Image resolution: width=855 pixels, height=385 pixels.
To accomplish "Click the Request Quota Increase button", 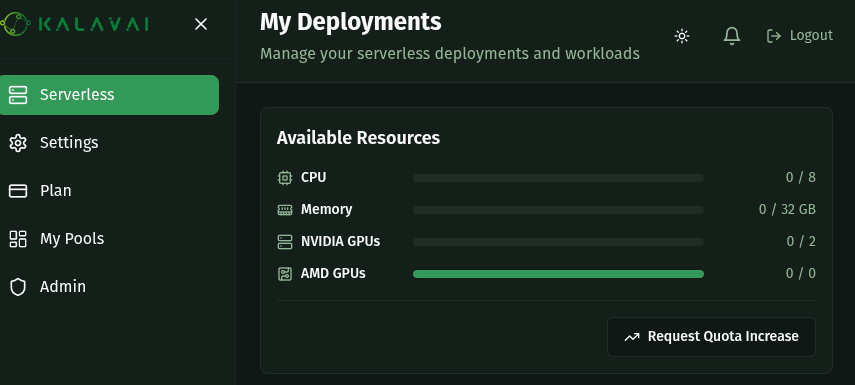I will [x=711, y=337].
